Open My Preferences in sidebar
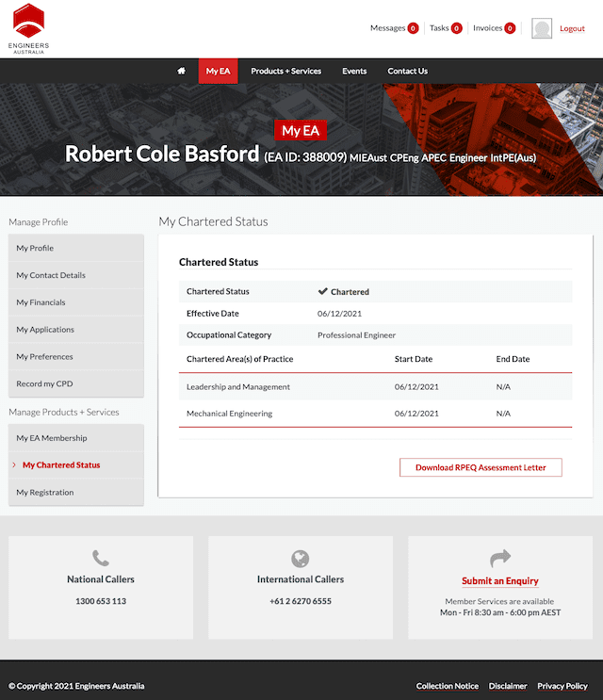 click(x=76, y=357)
